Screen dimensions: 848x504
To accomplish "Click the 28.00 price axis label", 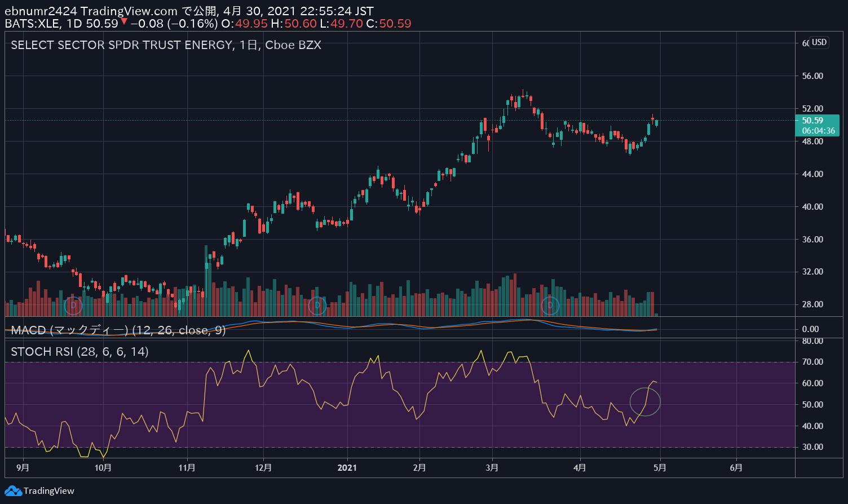I will (812, 304).
